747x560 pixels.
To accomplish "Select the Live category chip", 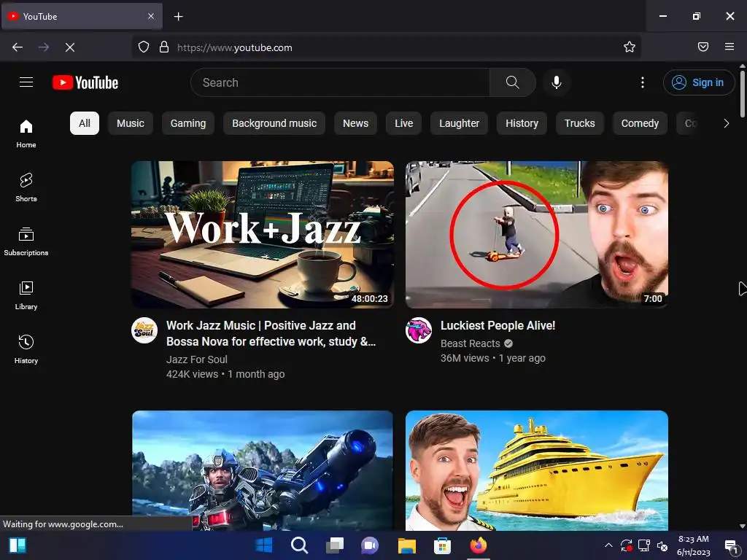I will (x=403, y=123).
